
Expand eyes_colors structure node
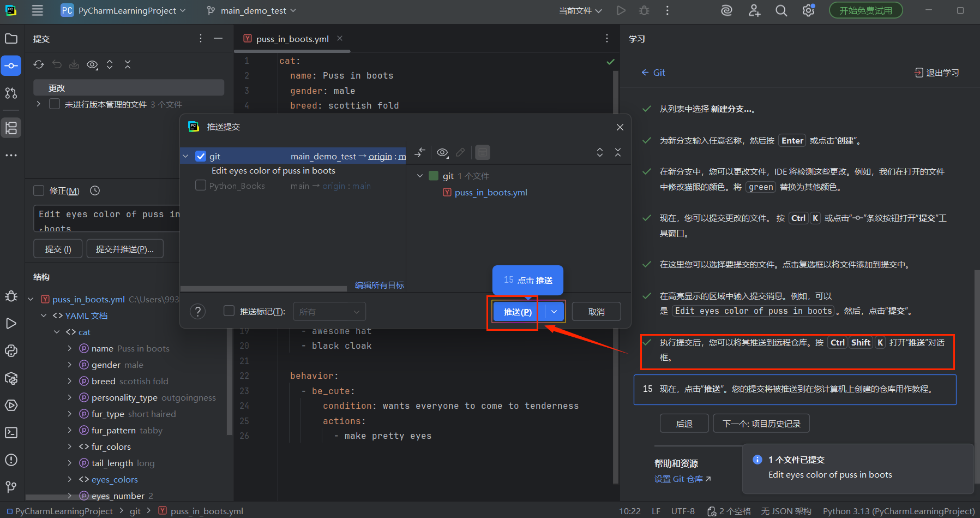(69, 479)
